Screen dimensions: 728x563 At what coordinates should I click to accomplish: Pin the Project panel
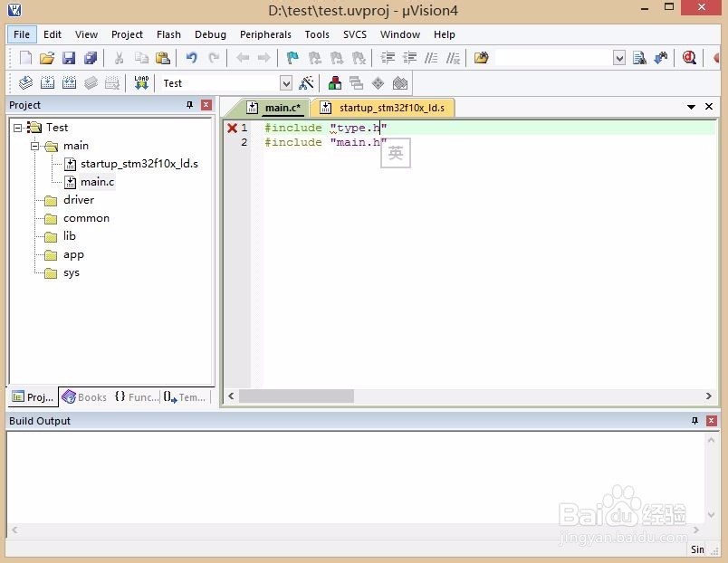[189, 105]
